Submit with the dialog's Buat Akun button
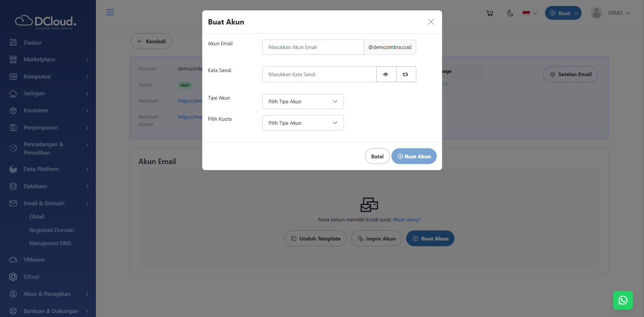 pyautogui.click(x=414, y=157)
